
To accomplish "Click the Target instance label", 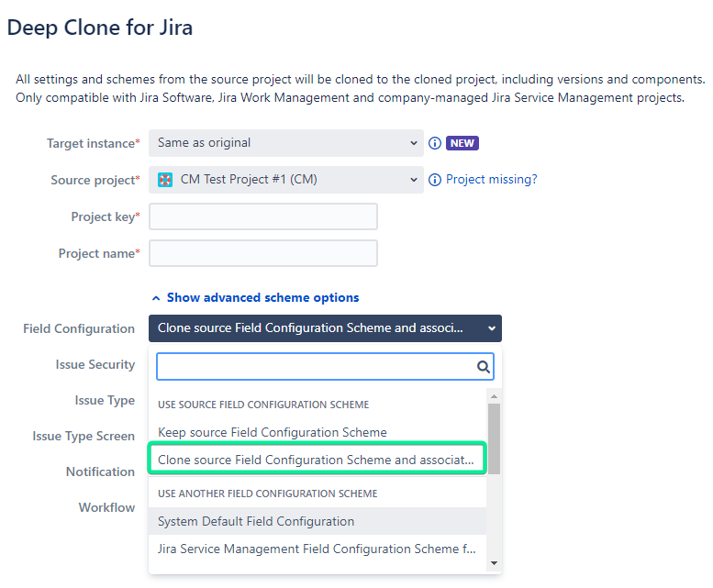I will click(94, 144).
